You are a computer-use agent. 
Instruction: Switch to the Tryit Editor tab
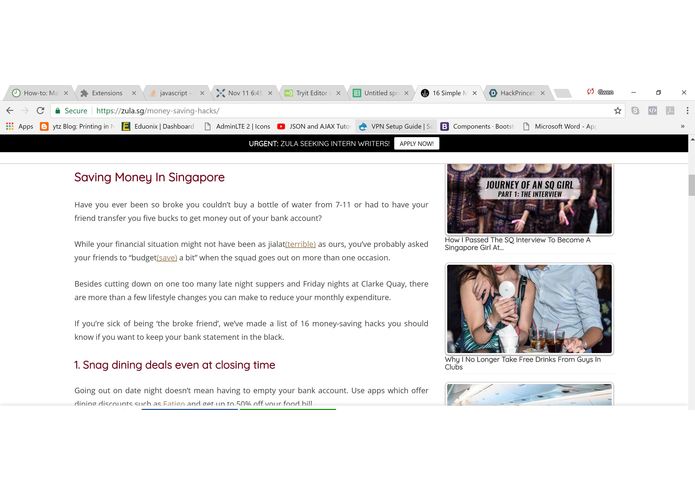coord(310,93)
